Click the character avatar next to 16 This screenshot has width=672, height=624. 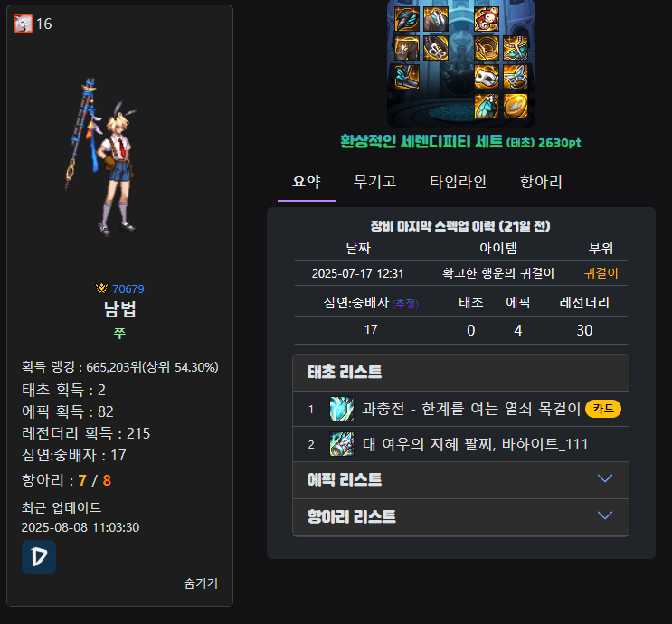coord(24,24)
